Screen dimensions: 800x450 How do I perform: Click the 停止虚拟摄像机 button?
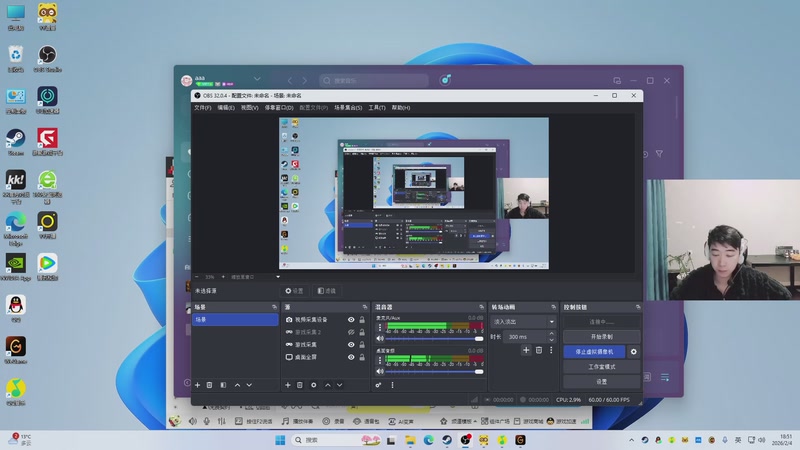click(594, 352)
